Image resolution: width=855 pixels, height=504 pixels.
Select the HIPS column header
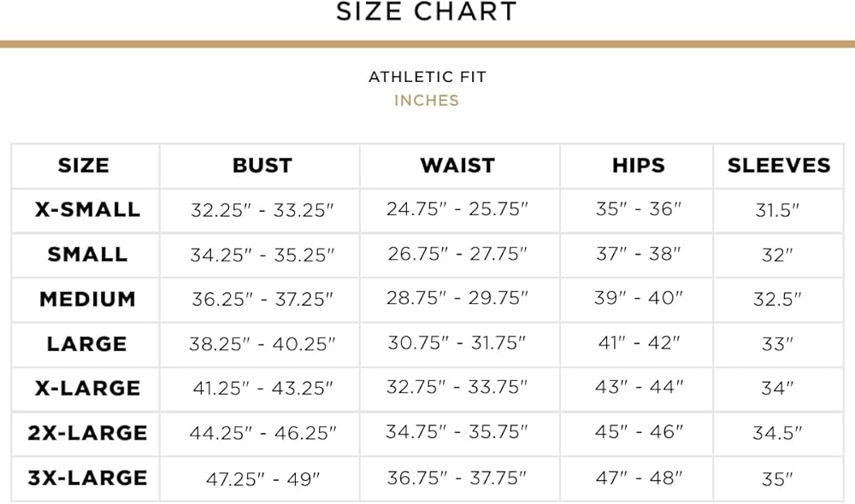click(640, 166)
